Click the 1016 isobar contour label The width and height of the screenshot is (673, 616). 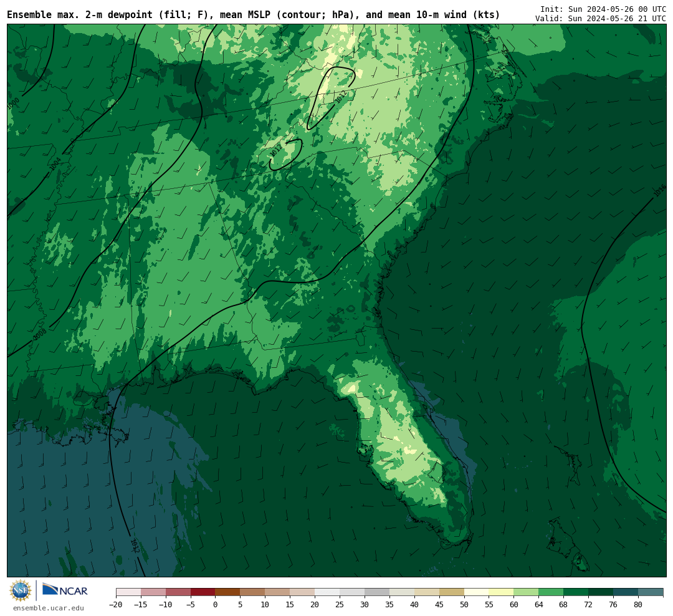pos(660,190)
